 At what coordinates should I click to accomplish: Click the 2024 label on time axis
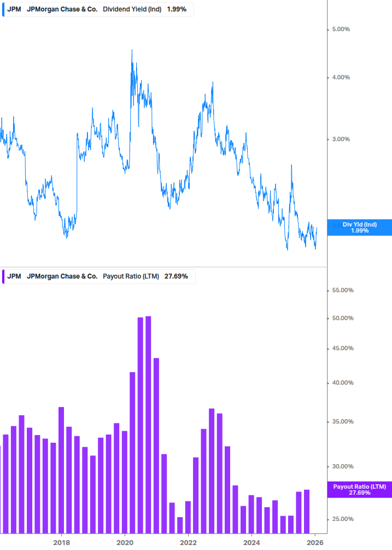click(x=251, y=542)
